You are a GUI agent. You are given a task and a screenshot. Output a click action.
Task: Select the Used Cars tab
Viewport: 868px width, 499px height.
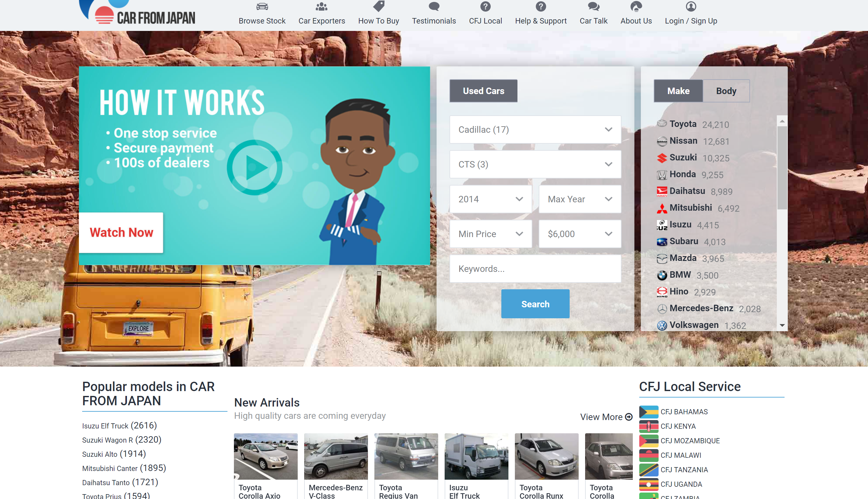(x=483, y=91)
